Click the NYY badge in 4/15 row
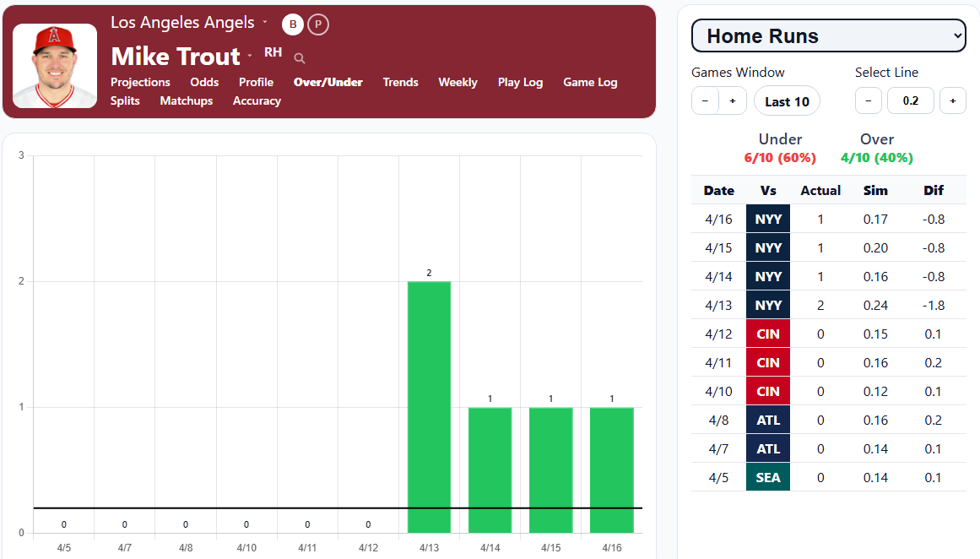Viewport: 980px width, 559px height. tap(768, 247)
